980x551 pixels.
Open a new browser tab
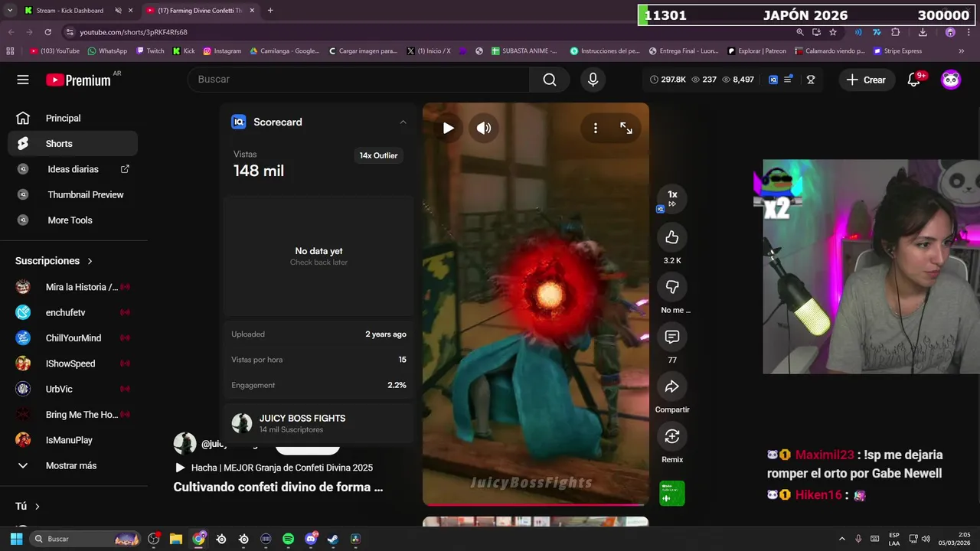[270, 11]
